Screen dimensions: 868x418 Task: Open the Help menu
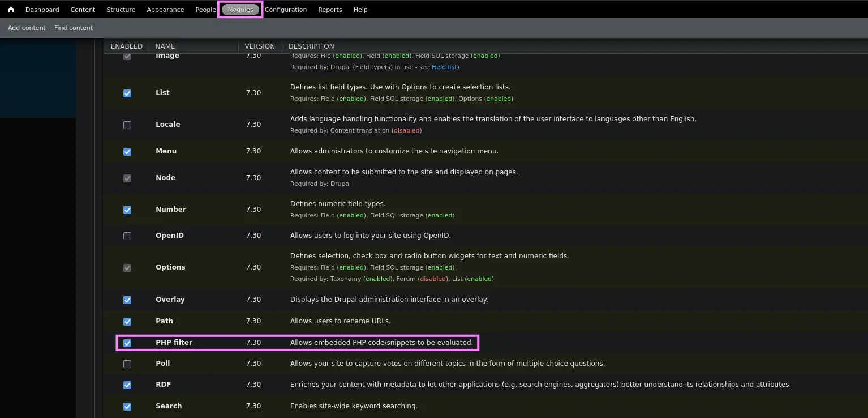pos(360,10)
